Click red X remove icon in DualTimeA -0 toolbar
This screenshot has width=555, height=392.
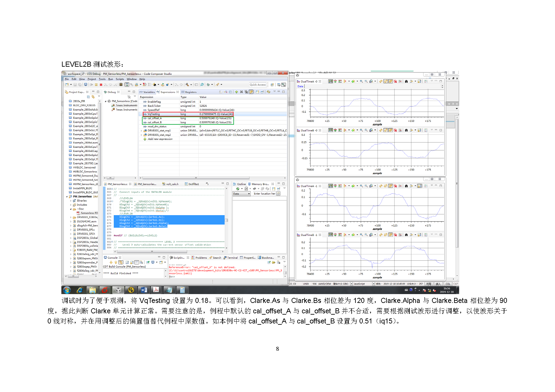[x=395, y=81]
